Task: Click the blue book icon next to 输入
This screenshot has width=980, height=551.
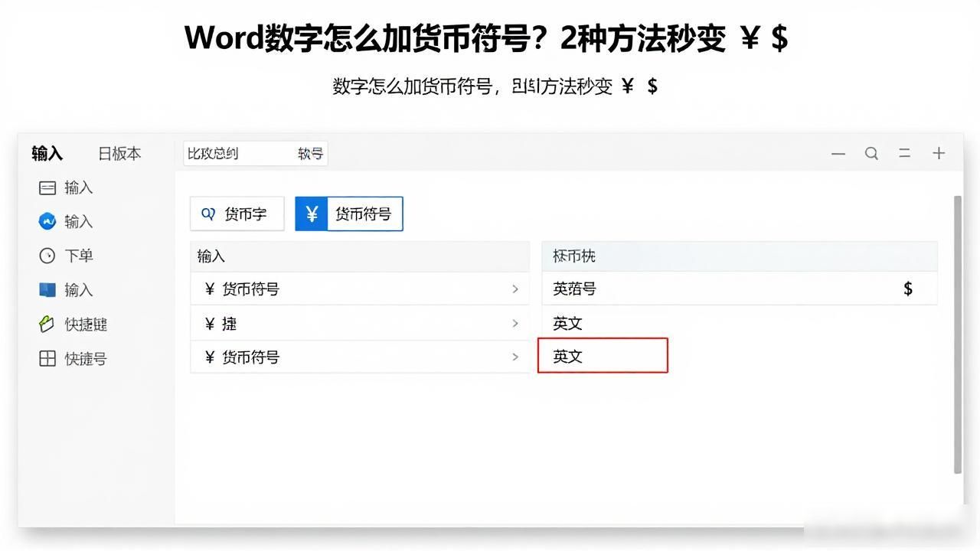Action: 47,290
